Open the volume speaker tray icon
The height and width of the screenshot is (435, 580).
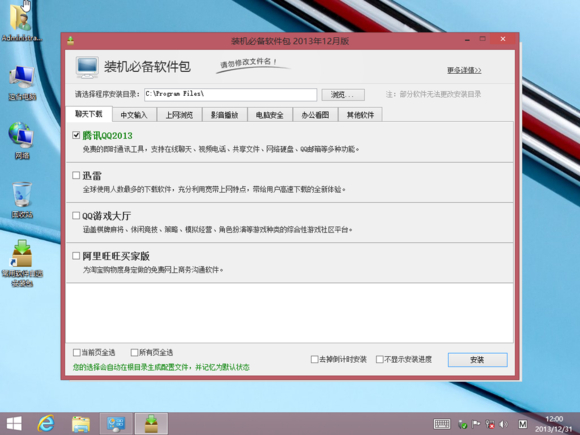pos(503,424)
